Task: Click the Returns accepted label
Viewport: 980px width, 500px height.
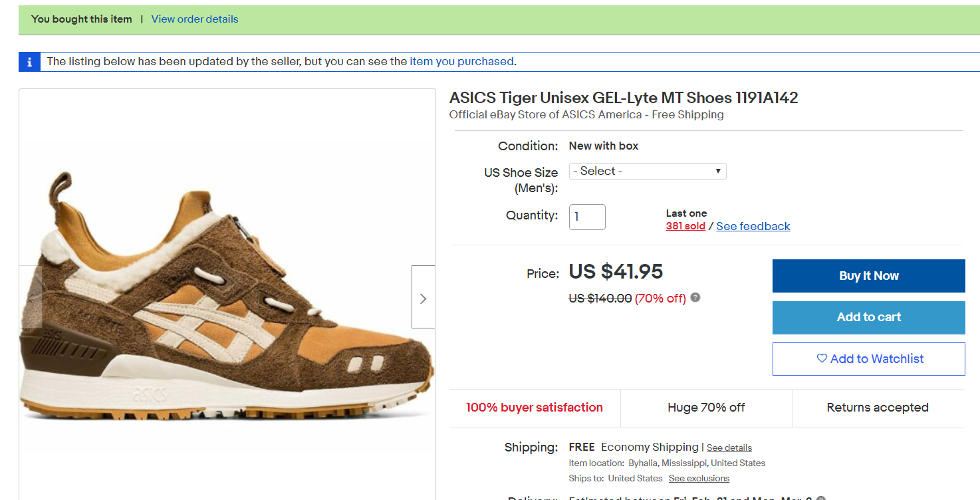Action: 878,408
